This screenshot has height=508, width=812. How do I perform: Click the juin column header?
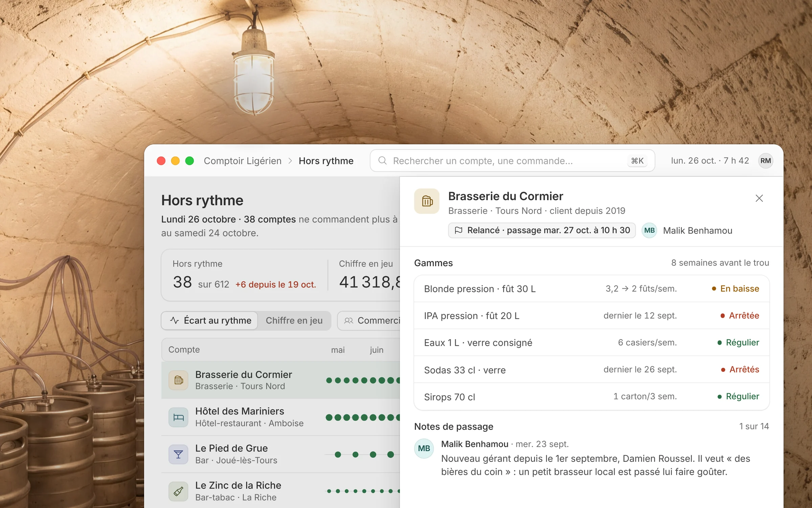(x=377, y=350)
